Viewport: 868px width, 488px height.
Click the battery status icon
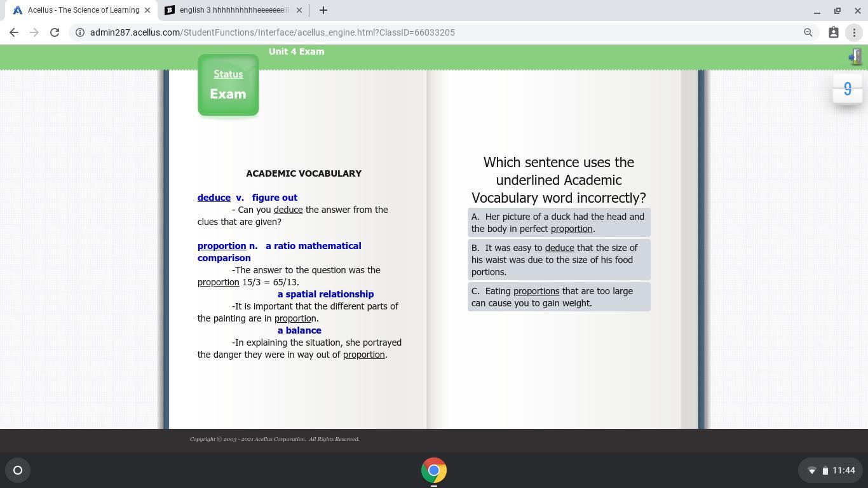click(825, 471)
